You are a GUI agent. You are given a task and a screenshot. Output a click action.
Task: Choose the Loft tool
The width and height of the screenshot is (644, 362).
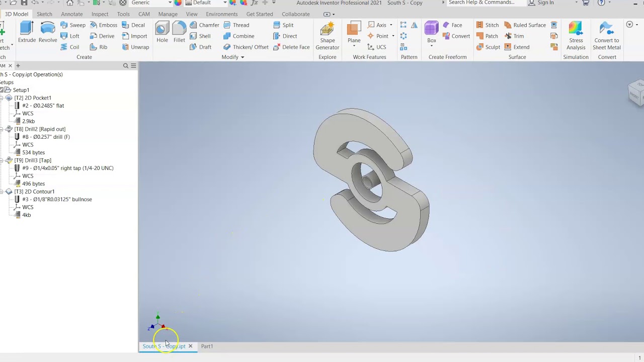click(x=69, y=36)
